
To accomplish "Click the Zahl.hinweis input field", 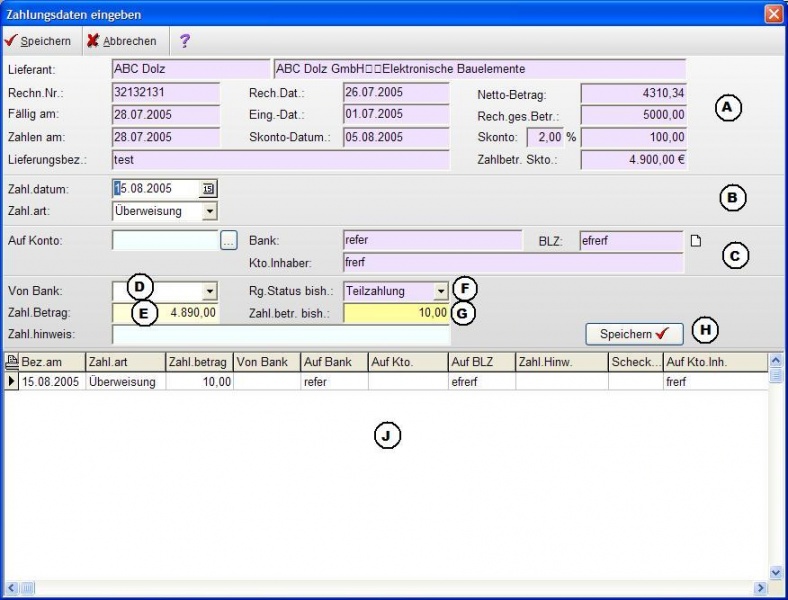I will point(281,335).
